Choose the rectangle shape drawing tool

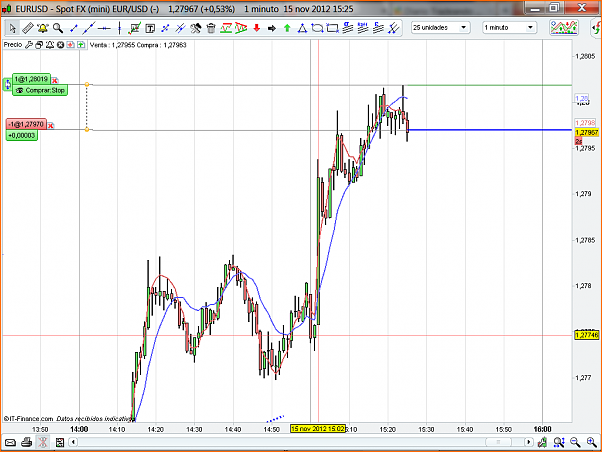[x=332, y=28]
